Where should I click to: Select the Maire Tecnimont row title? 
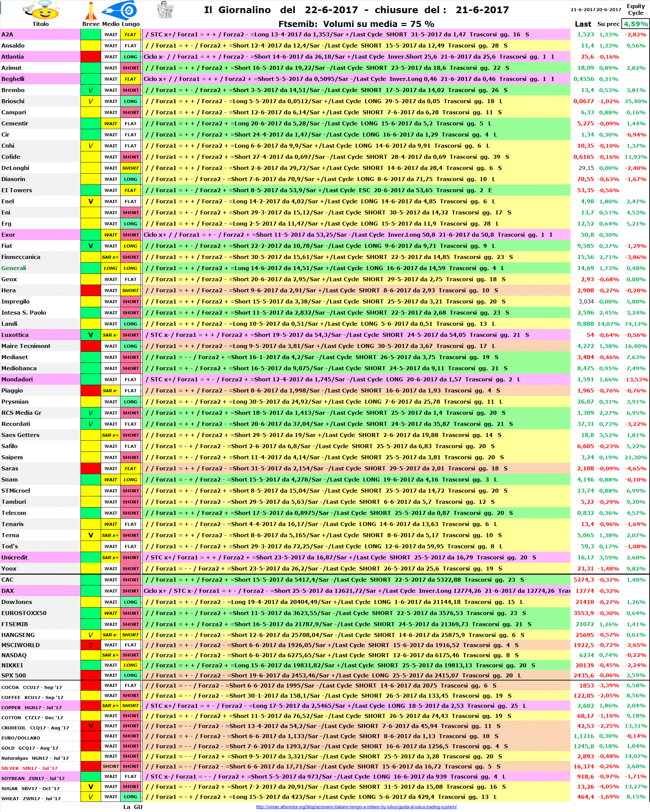(x=26, y=346)
